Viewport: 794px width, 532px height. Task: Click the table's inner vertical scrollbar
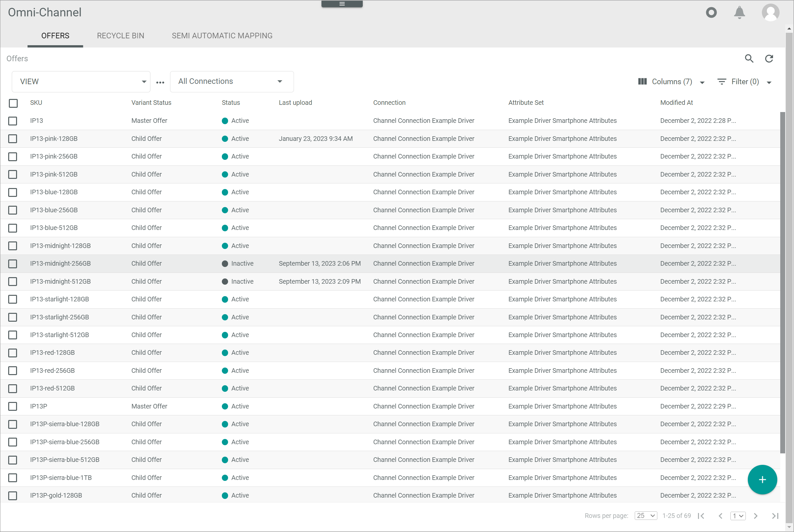point(782,282)
